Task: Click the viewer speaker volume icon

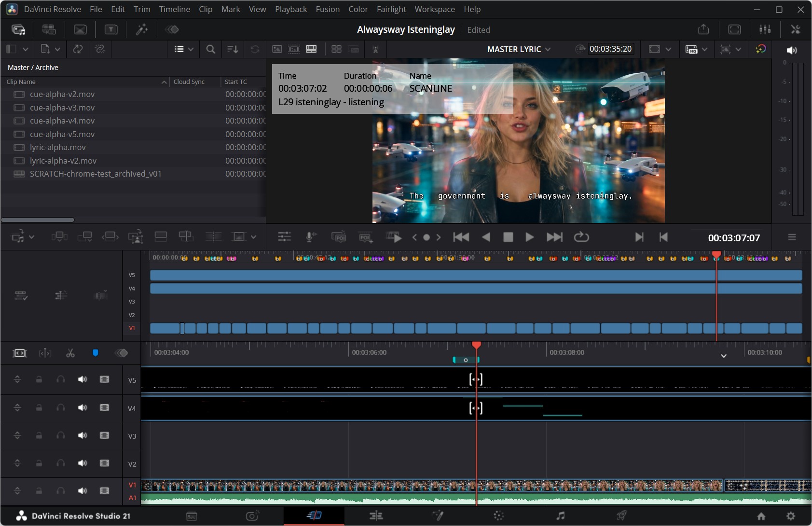Action: pyautogui.click(x=792, y=50)
